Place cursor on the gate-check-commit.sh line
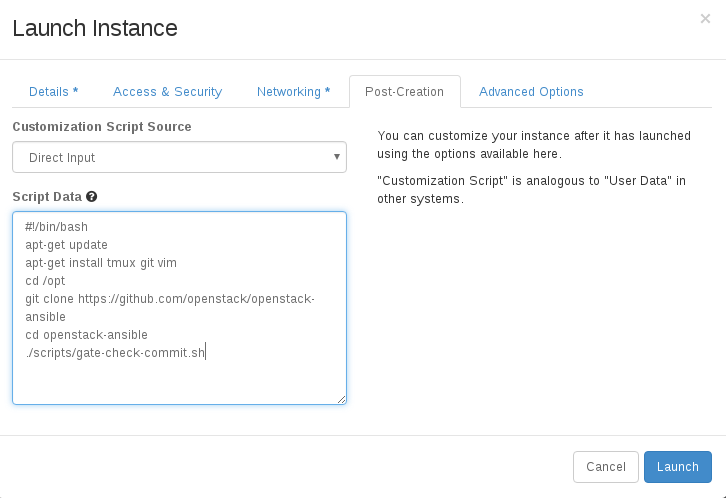Image resolution: width=726 pixels, height=498 pixels. point(115,352)
